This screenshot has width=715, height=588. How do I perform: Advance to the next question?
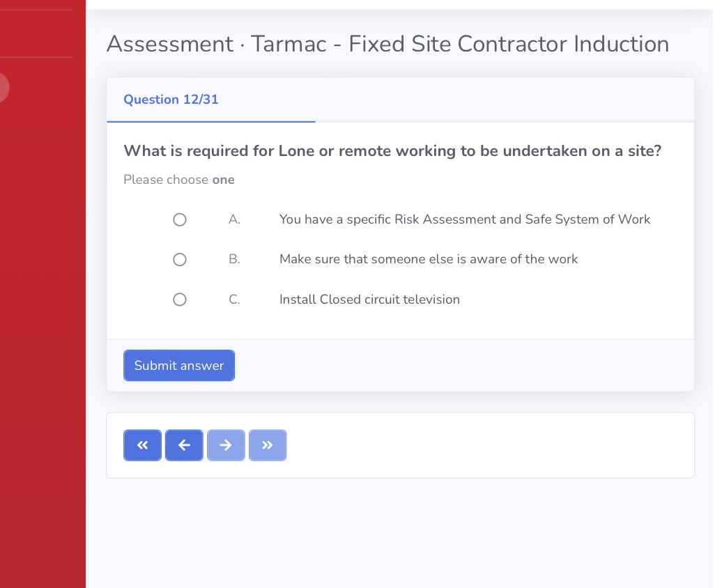(226, 444)
